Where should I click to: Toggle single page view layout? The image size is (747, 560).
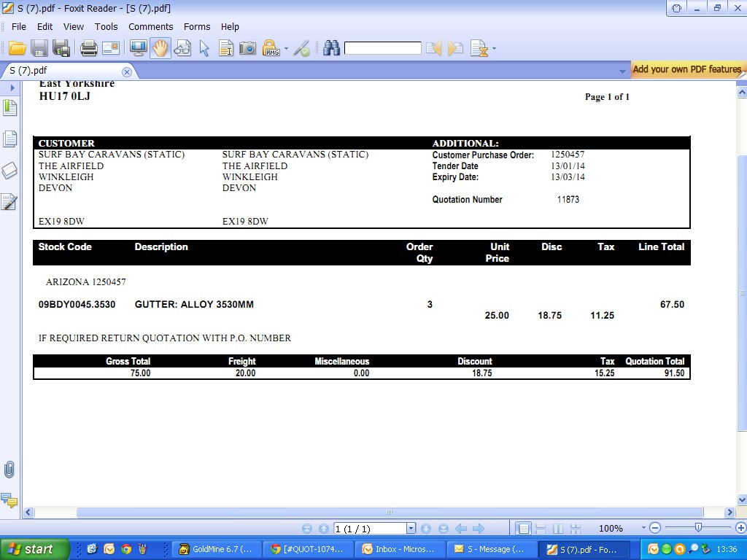523,529
